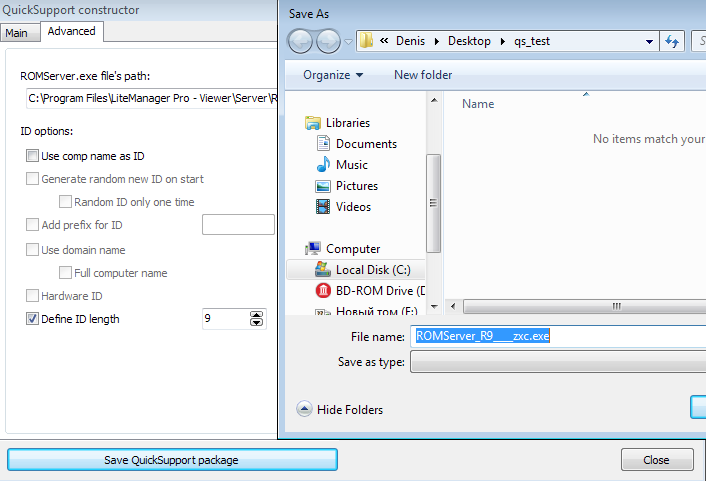Screen dimensions: 706x481
Task: Expand hidden path chevrons in address bar
Action: point(384,41)
